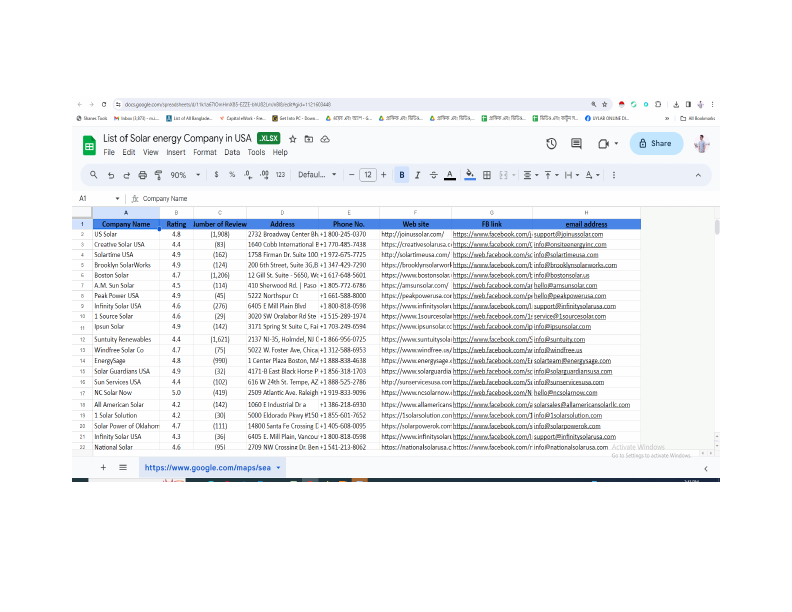The height and width of the screenshot is (612, 792).
Task: Click the Merge cells icon
Action: (x=504, y=175)
